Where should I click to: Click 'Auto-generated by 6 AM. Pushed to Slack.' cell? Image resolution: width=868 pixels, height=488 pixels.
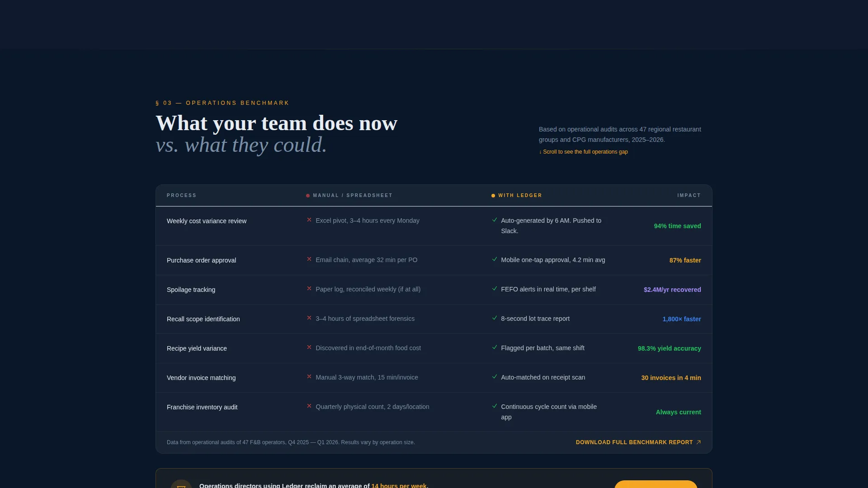pos(551,225)
